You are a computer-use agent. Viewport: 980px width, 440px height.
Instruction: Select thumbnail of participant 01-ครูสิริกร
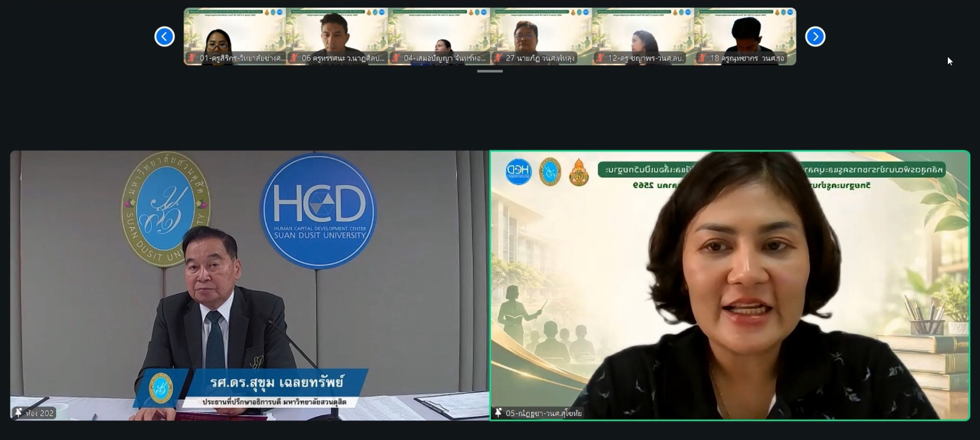pos(235,36)
